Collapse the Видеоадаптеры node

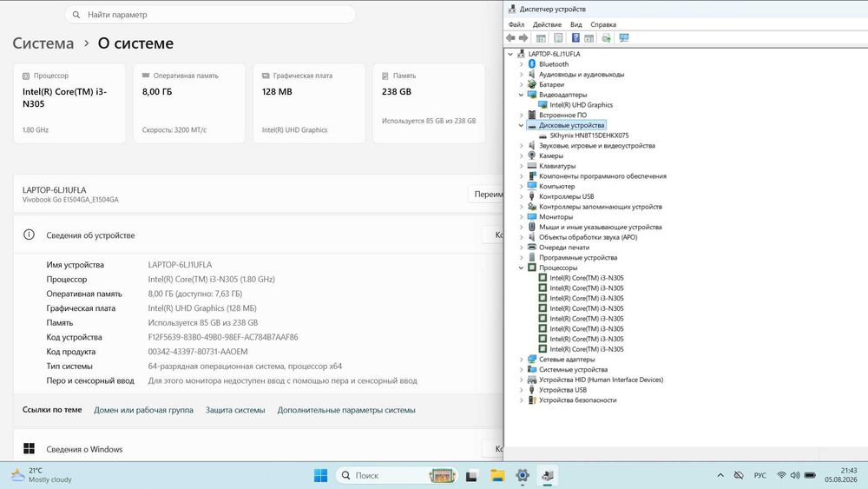521,95
